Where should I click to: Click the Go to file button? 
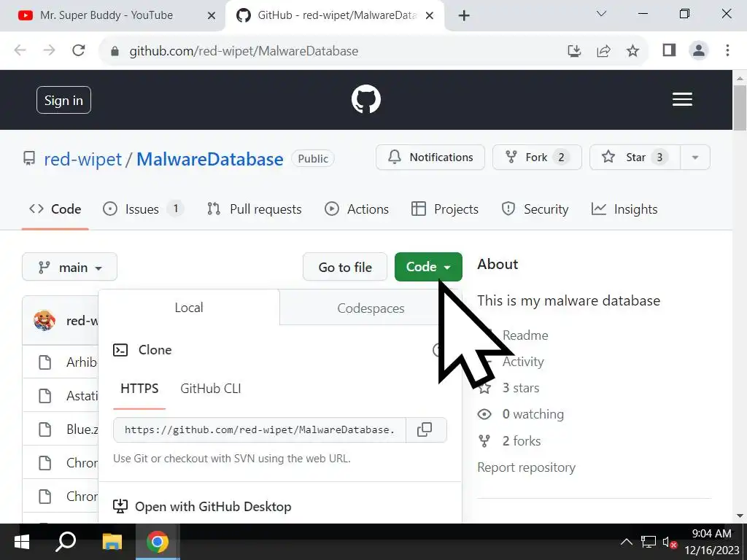click(345, 267)
